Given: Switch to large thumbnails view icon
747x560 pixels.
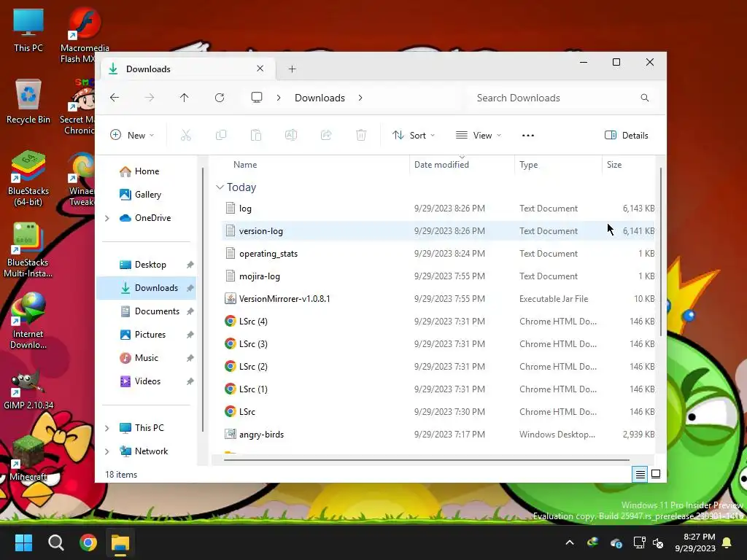Looking at the screenshot, I should pos(656,474).
